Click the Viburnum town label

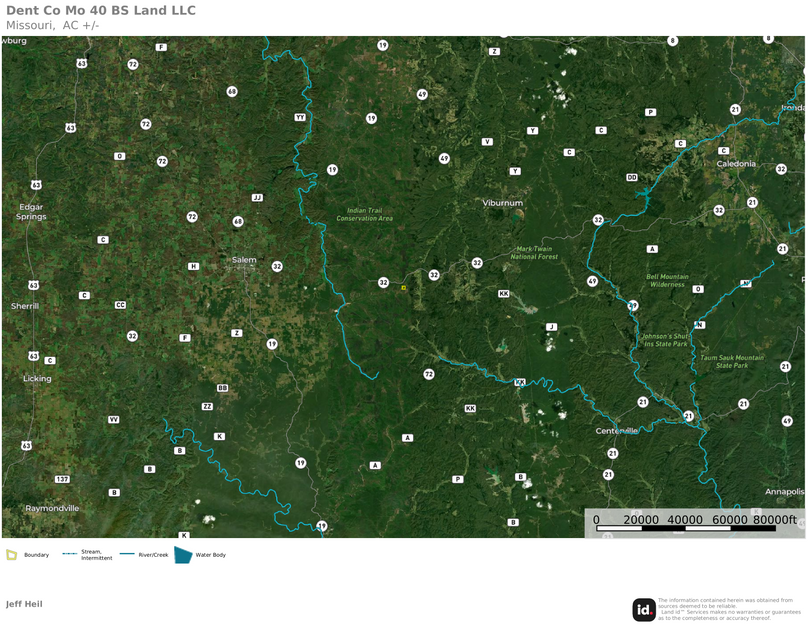[x=502, y=203]
